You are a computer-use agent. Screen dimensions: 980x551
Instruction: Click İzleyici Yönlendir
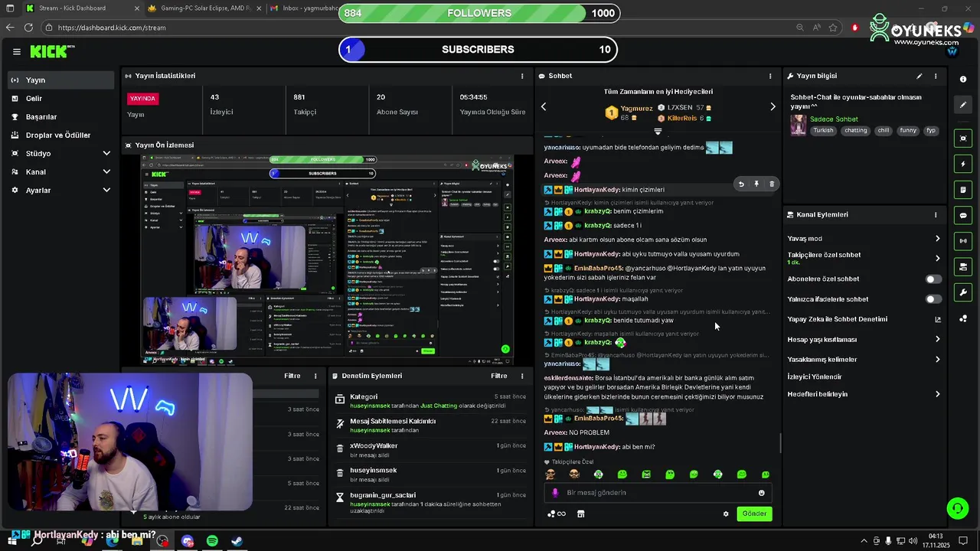(x=815, y=377)
